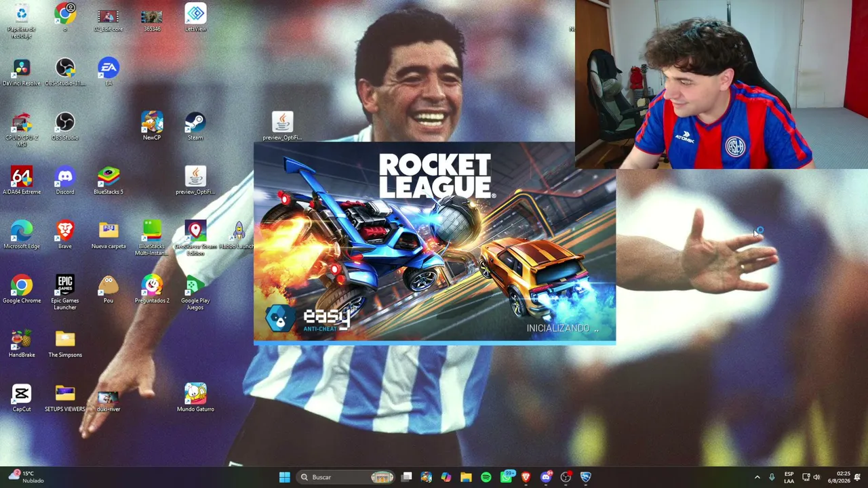This screenshot has height=488, width=868.
Task: Select the BlueStacks 5 desktop shortcut
Action: [x=108, y=181]
